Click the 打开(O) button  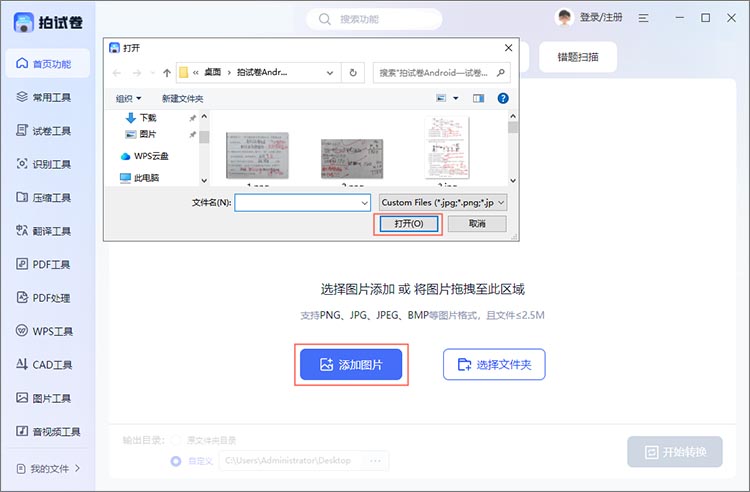click(x=408, y=224)
